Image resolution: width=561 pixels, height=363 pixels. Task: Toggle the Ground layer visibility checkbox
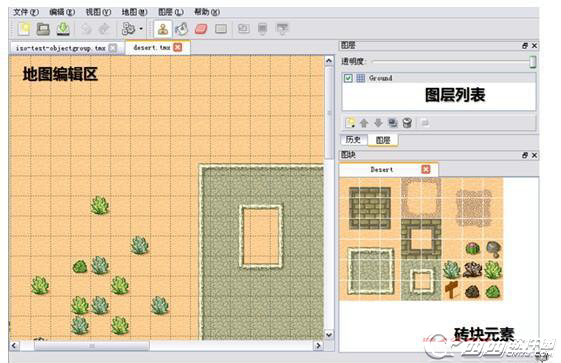pyautogui.click(x=348, y=78)
